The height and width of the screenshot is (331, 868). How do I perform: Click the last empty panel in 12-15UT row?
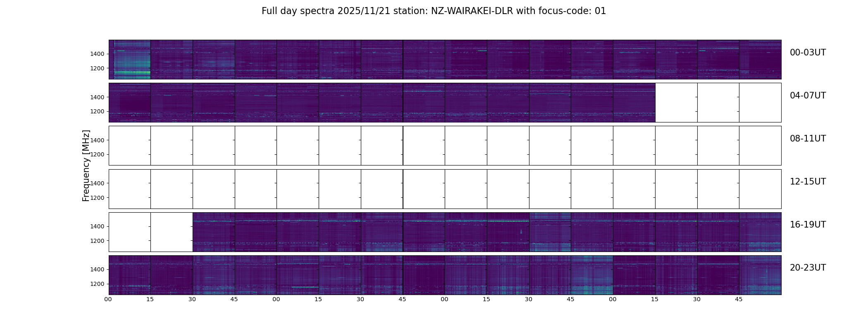click(760, 189)
